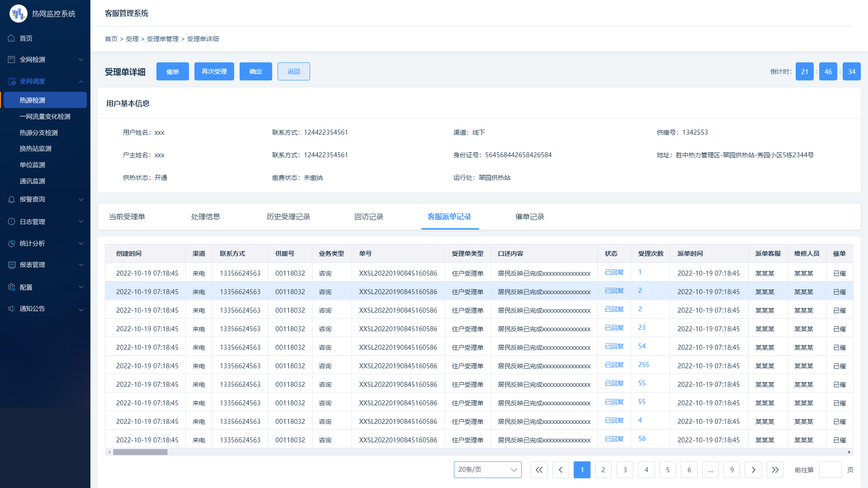Click the 再次受理 button
868x488 pixels.
pyautogui.click(x=214, y=71)
